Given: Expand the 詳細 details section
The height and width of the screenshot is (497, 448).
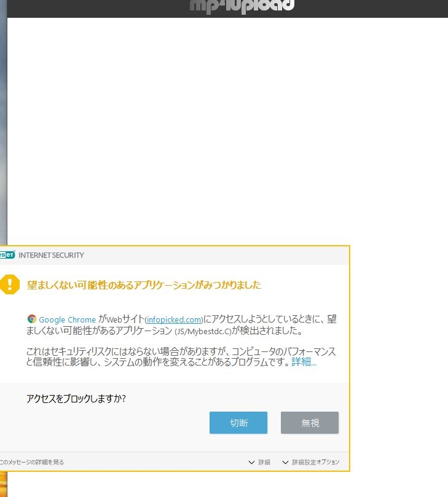Looking at the screenshot, I should (259, 462).
